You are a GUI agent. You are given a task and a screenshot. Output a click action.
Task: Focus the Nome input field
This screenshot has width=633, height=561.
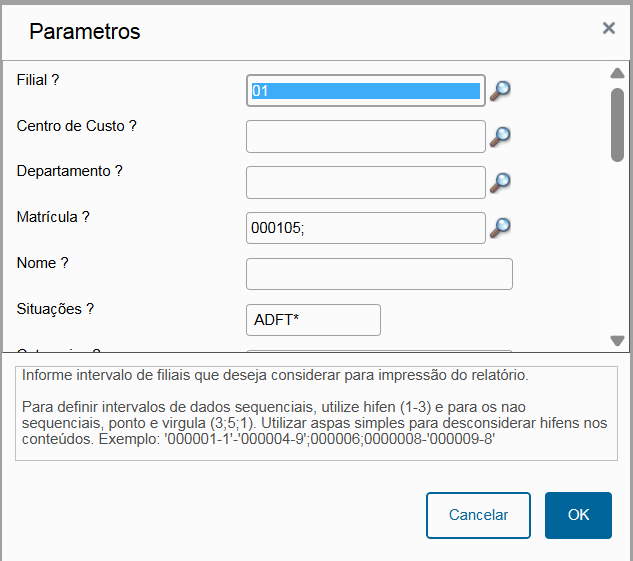379,274
